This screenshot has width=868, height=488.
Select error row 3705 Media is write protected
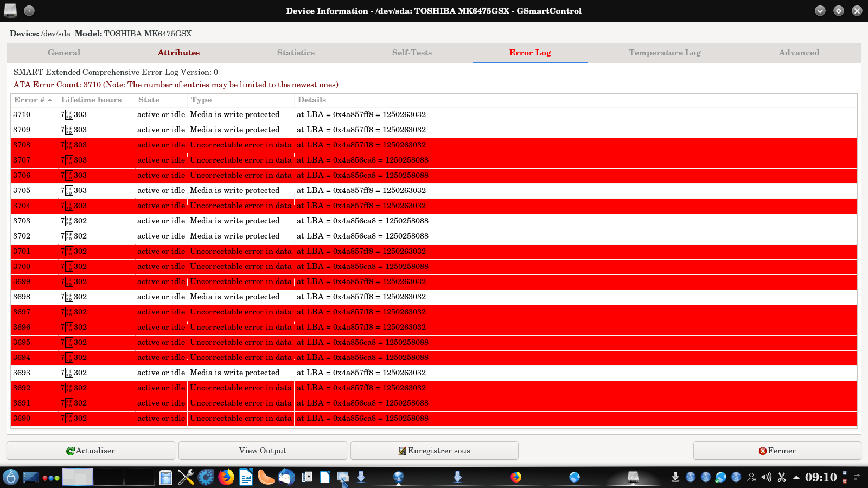pyautogui.click(x=434, y=190)
